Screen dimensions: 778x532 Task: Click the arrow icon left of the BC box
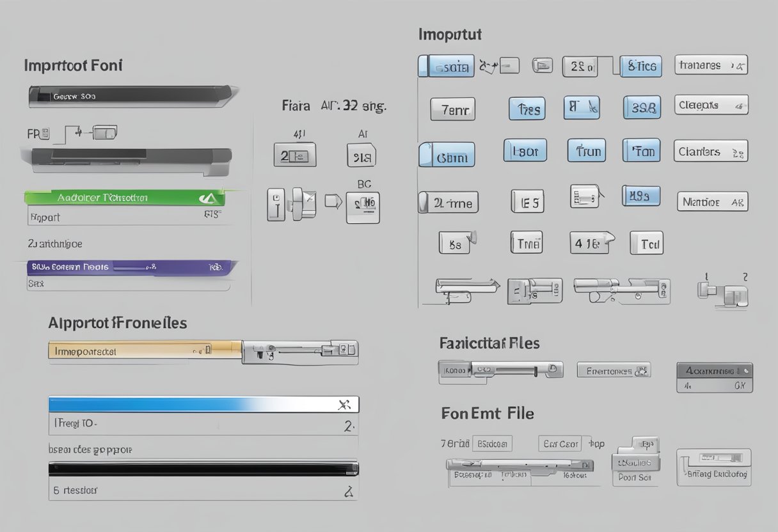click(x=333, y=202)
